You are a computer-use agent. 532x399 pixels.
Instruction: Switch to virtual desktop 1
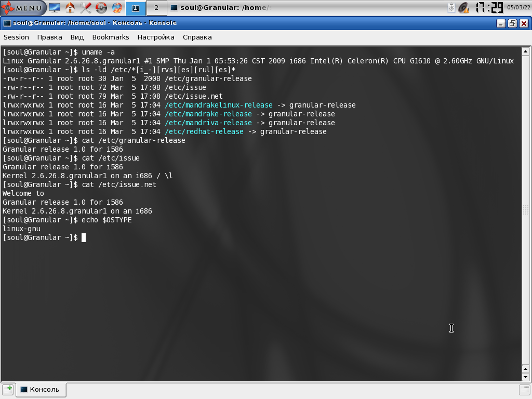136,8
